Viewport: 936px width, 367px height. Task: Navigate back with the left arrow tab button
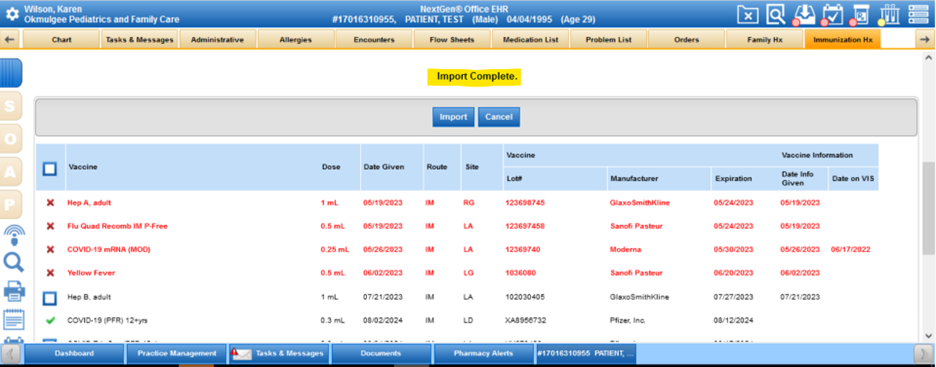click(10, 40)
